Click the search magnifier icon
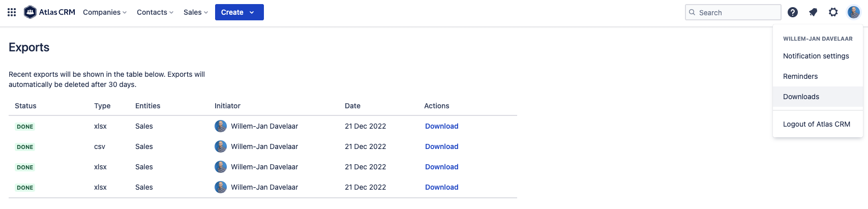Image resolution: width=868 pixels, height=209 pixels. [692, 12]
